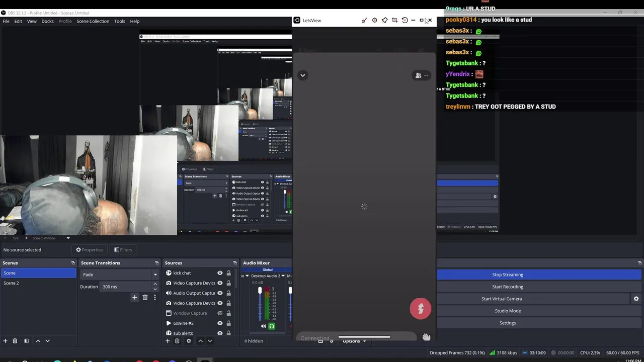The image size is (644, 362).
Task: Click the LetsView record icon in title bar
Action: tap(374, 20)
